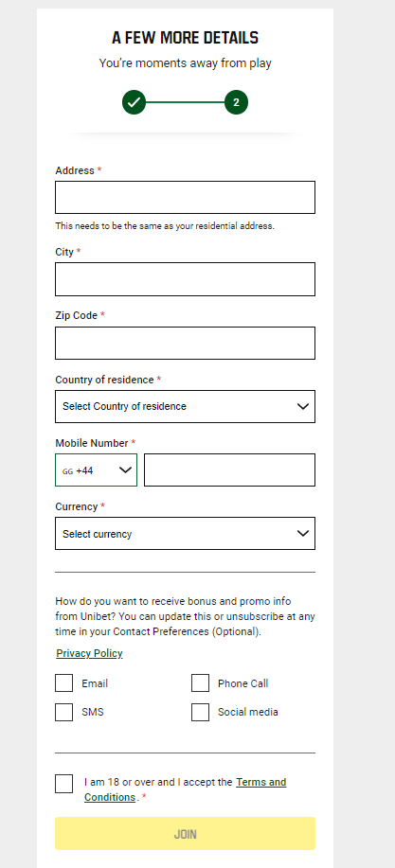
Task: Check the Phone Call preference box
Action: (x=200, y=683)
